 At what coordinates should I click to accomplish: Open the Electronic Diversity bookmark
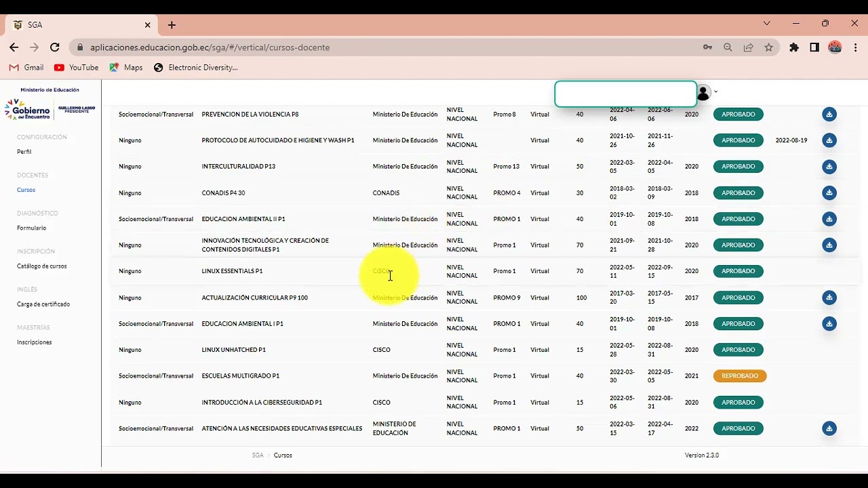[x=196, y=68]
